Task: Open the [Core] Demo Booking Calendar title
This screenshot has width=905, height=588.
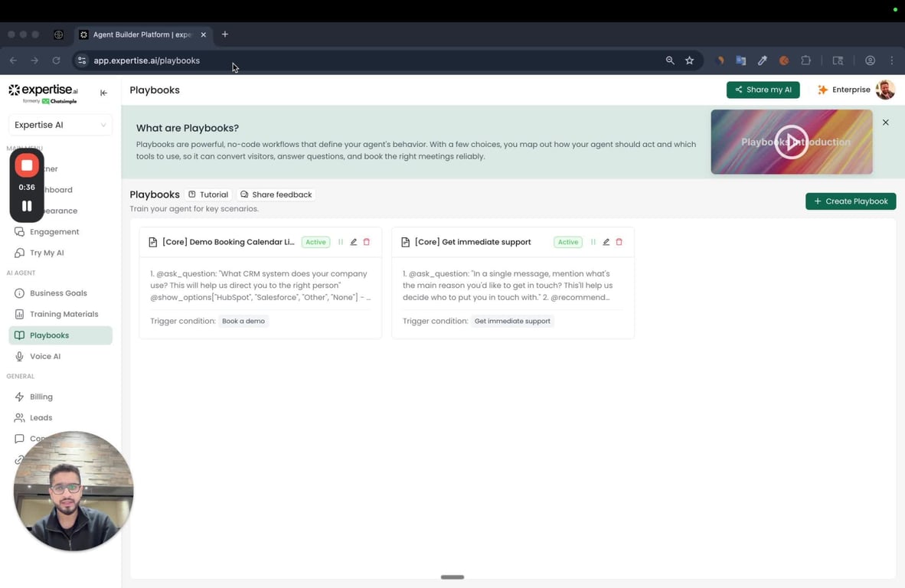Action: (x=228, y=243)
